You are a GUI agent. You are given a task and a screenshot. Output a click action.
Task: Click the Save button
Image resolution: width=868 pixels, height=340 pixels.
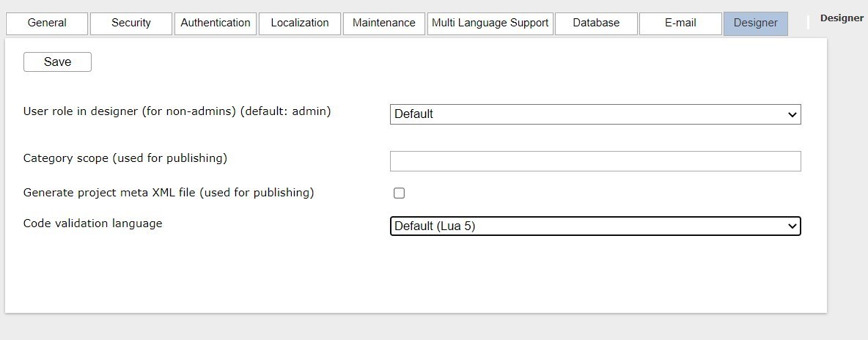58,62
